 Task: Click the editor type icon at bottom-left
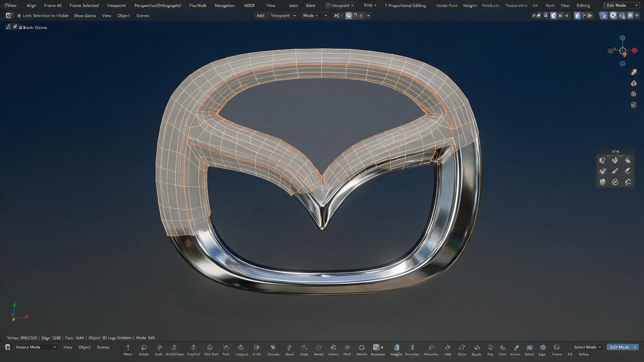(8, 347)
